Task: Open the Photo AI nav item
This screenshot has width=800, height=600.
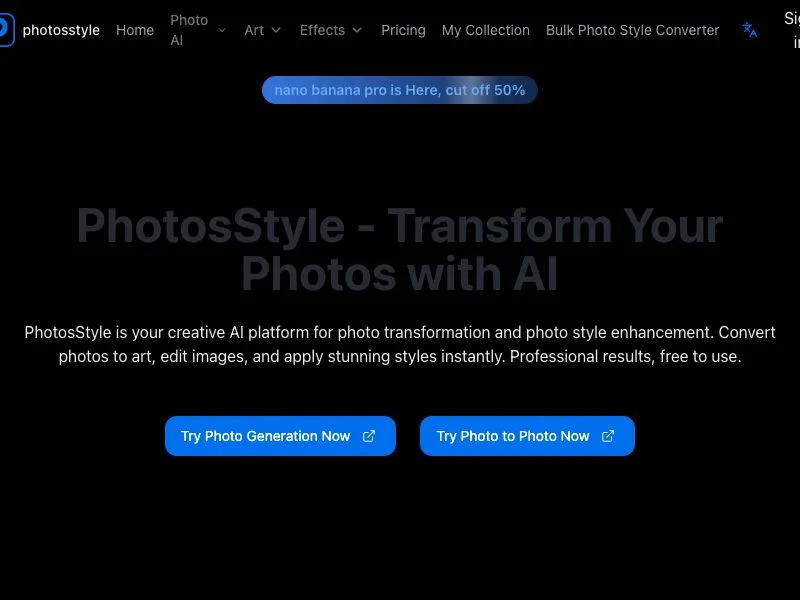Action: [189, 30]
